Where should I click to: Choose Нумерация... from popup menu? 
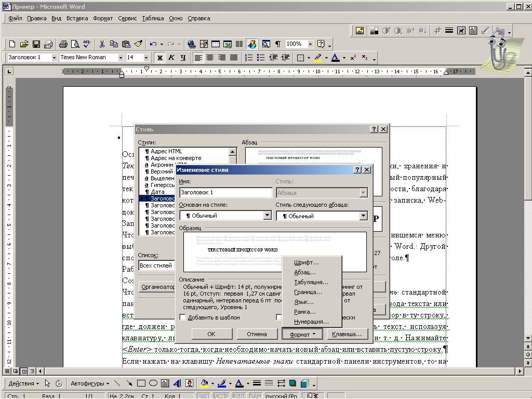[x=312, y=322]
